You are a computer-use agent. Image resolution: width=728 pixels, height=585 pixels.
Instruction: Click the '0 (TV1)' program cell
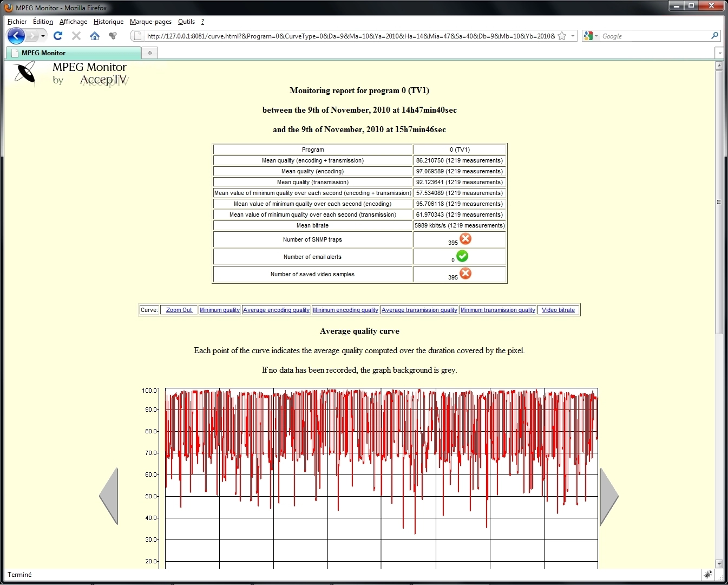click(x=460, y=149)
